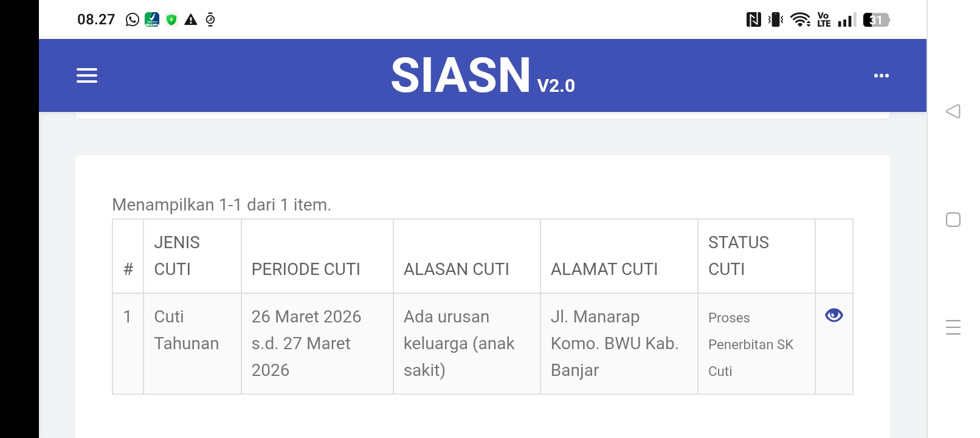Open the three-dot options menu

(881, 75)
